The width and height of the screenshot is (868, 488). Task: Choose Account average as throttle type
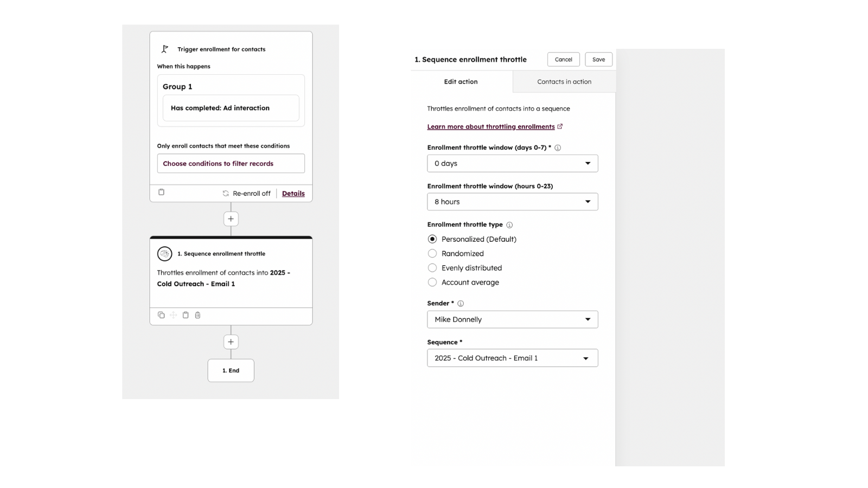(432, 282)
